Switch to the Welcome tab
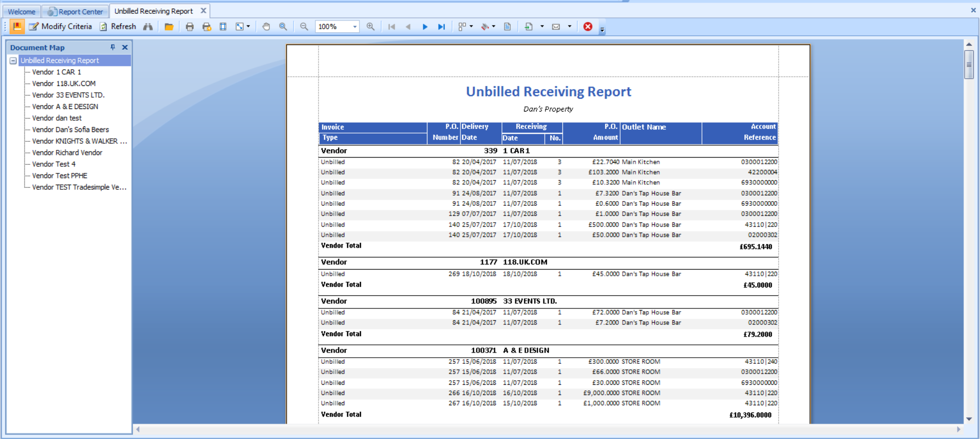Screen dimensions: 980x439 21,11
